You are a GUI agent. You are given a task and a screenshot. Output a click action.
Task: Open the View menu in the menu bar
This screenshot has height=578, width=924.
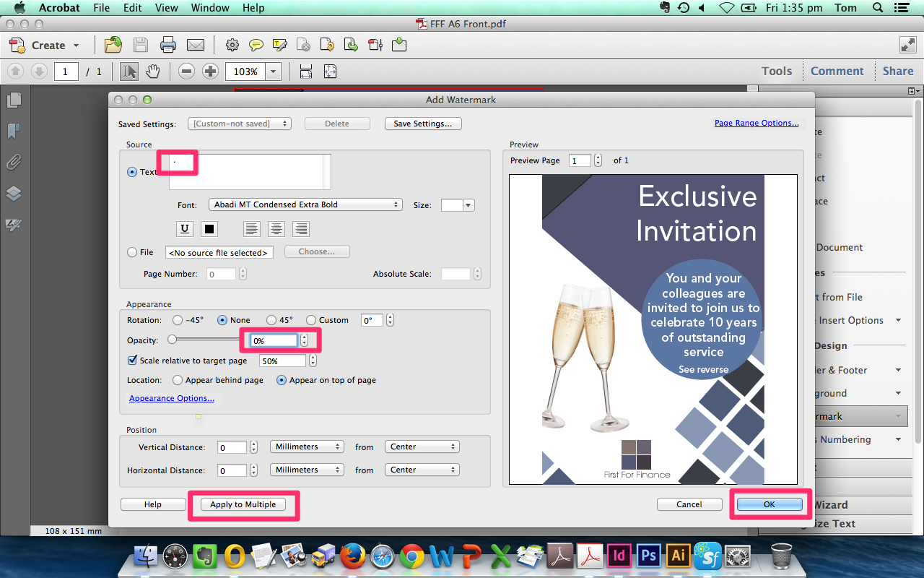166,8
